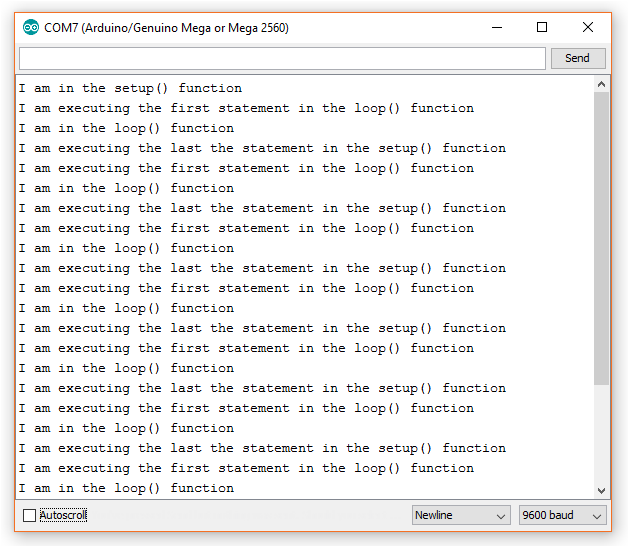Screen dimensions: 629x547
Task: Close the COM7 serial monitor window
Action: point(588,27)
